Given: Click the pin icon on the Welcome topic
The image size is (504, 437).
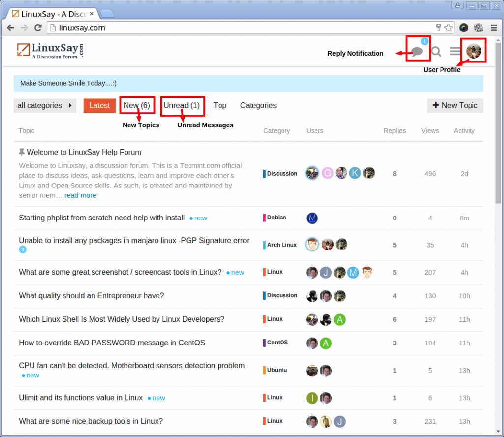Looking at the screenshot, I should click(x=22, y=152).
